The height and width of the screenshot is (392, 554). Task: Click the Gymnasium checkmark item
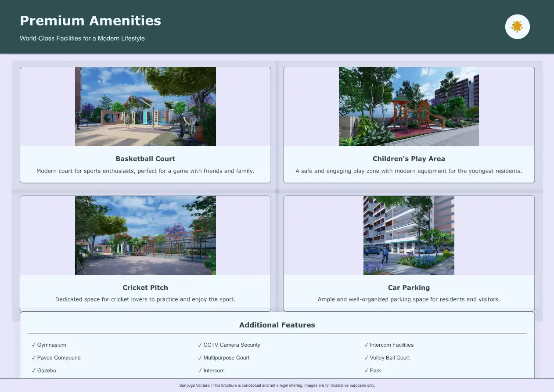(x=49, y=345)
